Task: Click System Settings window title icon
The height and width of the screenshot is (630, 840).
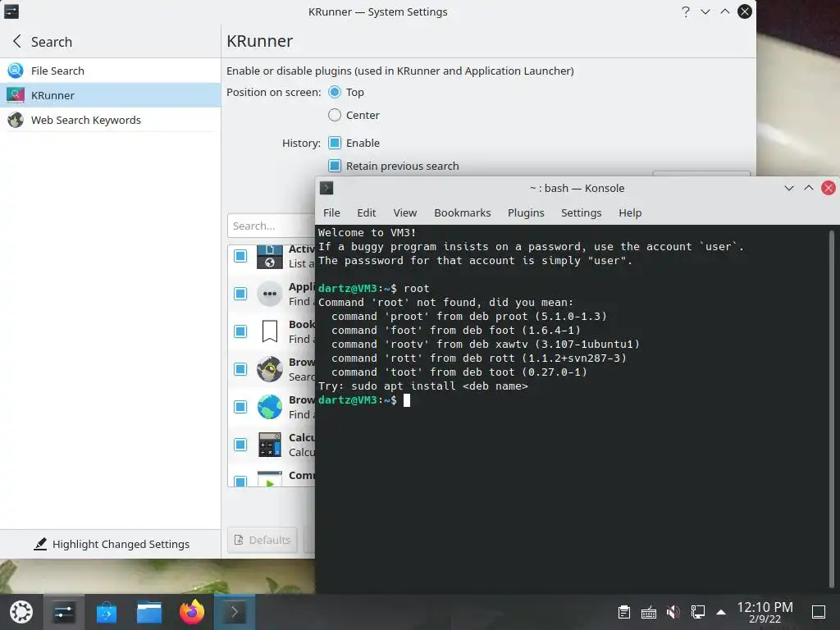Action: point(11,11)
